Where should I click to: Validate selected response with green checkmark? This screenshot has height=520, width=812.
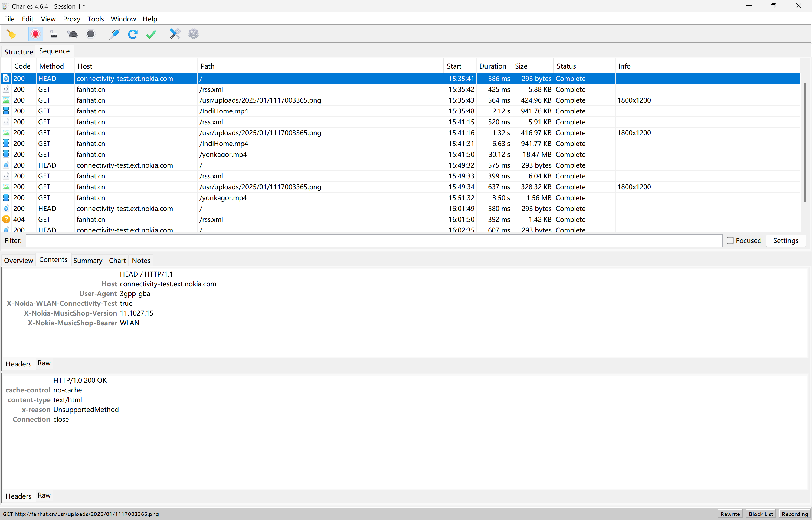(151, 34)
